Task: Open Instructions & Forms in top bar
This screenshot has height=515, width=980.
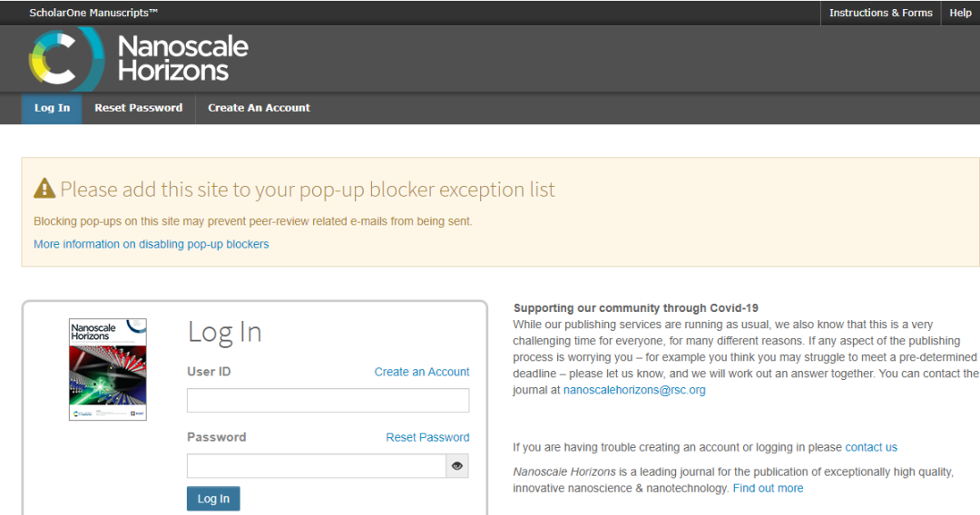Action: (x=880, y=13)
